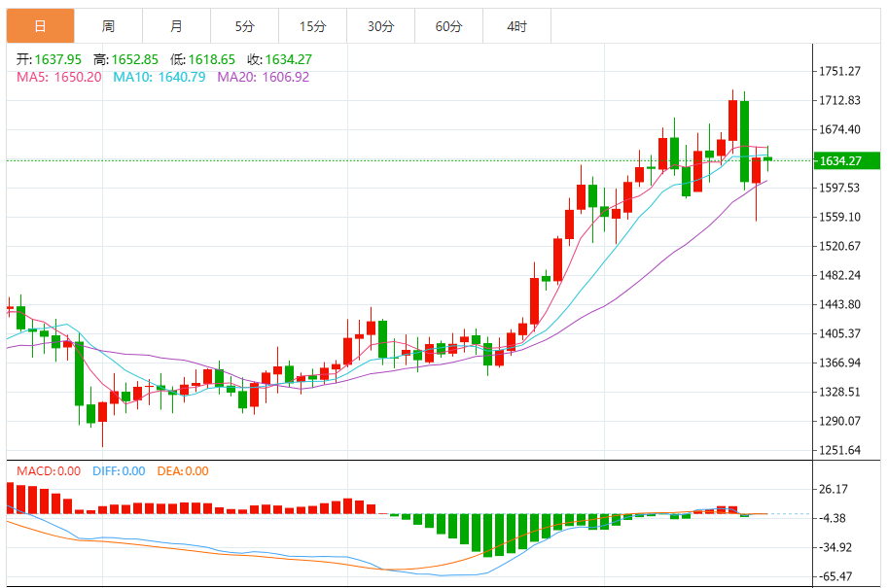The width and height of the screenshot is (888, 588).
Task: Select the MA10: 1640.79 indicator label
Action: point(161,77)
